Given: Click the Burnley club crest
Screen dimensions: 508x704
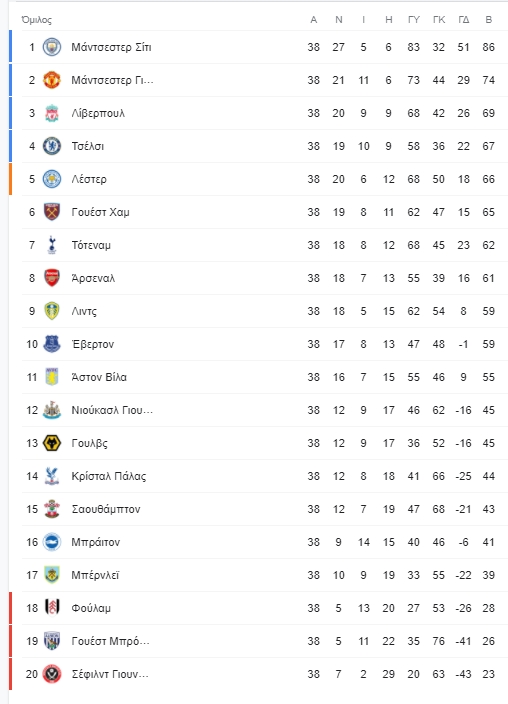Looking at the screenshot, I should coord(52,575).
